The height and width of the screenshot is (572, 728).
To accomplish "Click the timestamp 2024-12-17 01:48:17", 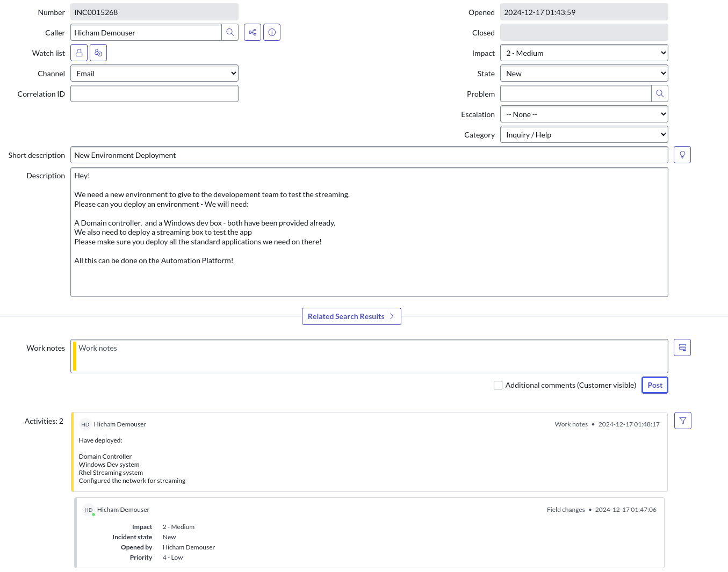I will tap(629, 424).
